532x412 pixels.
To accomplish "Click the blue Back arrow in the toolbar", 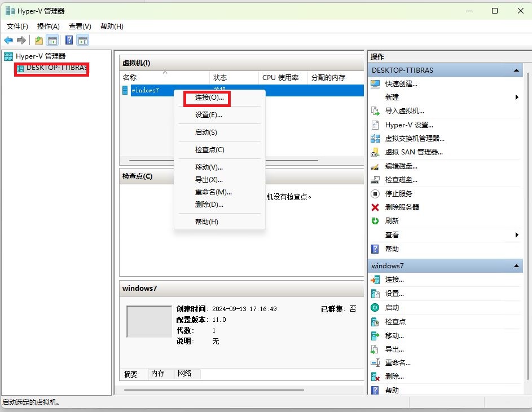I will [8, 41].
